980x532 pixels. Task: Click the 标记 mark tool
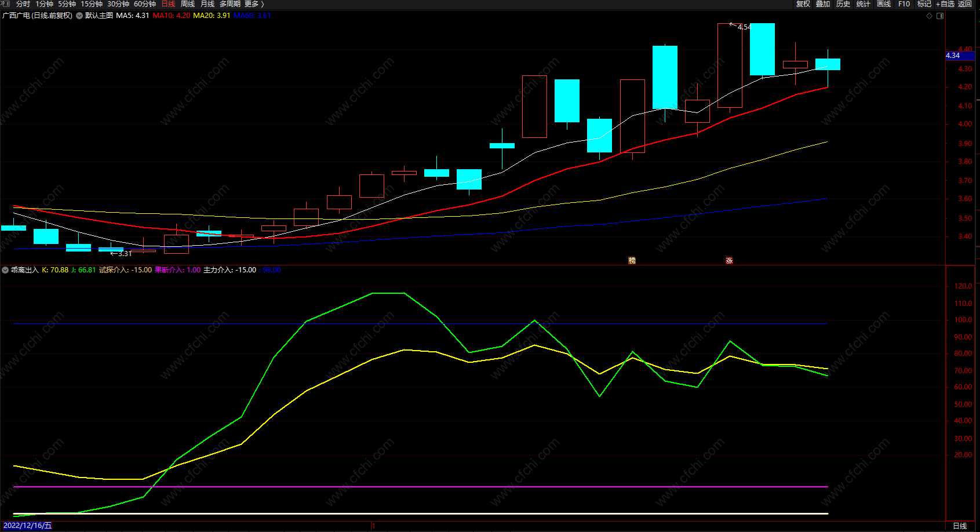click(924, 4)
